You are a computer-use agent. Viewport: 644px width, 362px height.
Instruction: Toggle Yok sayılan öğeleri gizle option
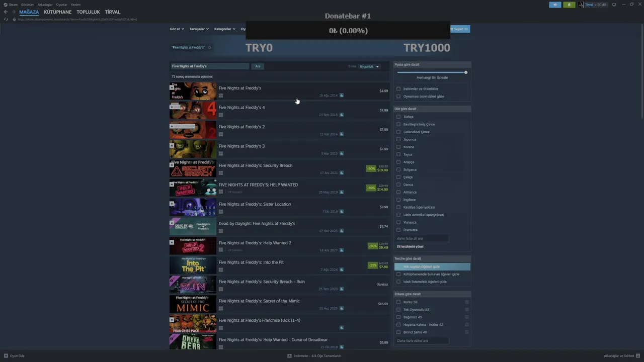pyautogui.click(x=433, y=266)
